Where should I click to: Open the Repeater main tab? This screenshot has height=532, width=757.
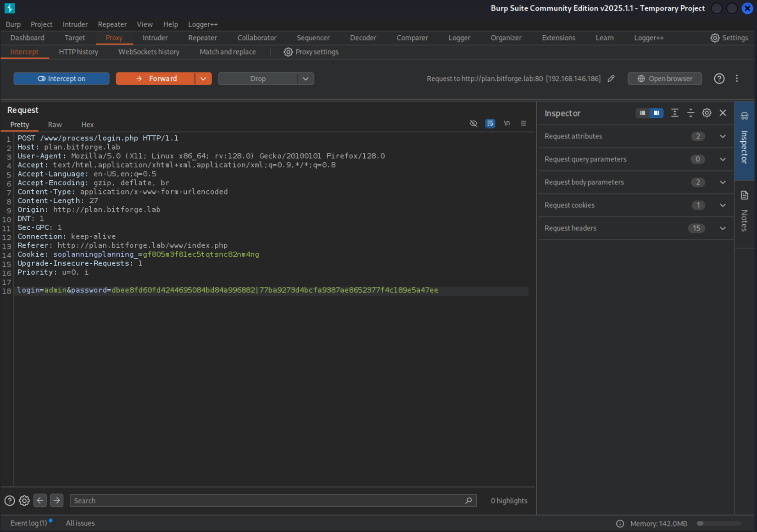click(x=202, y=38)
